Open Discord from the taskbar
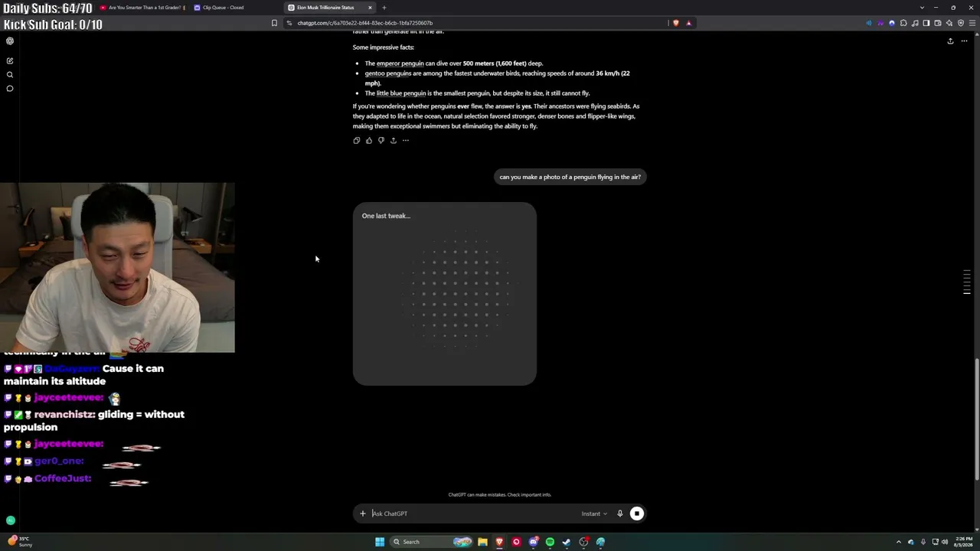 (x=533, y=542)
